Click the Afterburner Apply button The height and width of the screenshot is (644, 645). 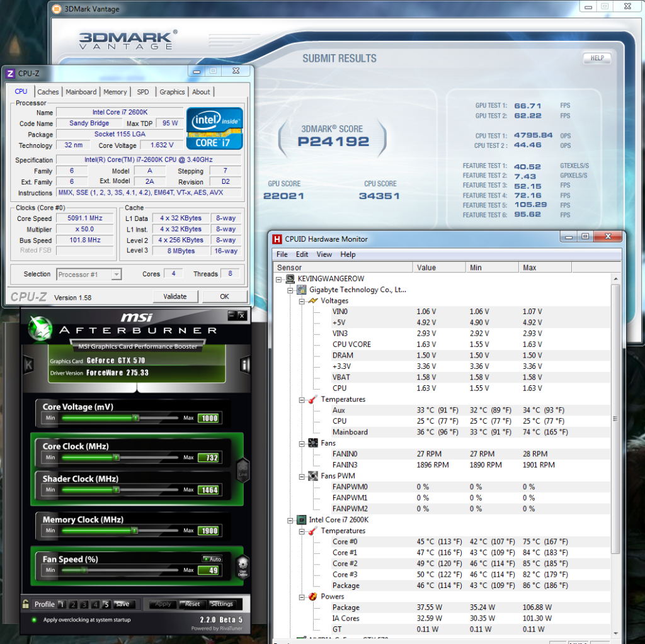tap(163, 604)
